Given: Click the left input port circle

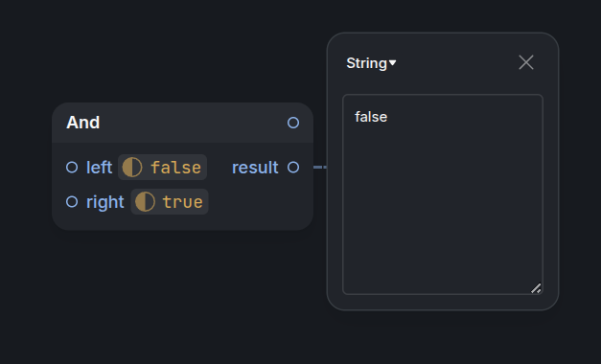Looking at the screenshot, I should (72, 167).
